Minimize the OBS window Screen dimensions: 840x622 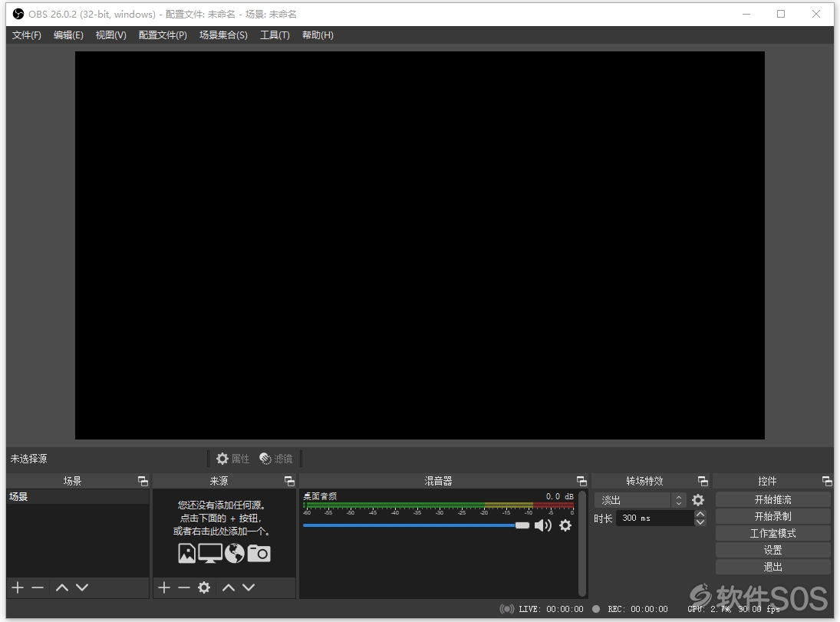pos(746,14)
